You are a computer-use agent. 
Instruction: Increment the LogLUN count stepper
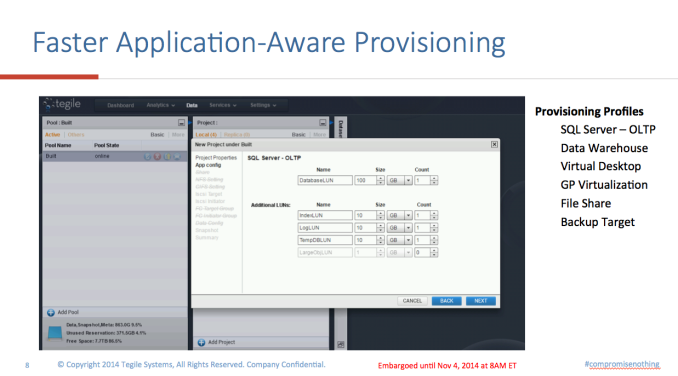[x=434, y=226]
